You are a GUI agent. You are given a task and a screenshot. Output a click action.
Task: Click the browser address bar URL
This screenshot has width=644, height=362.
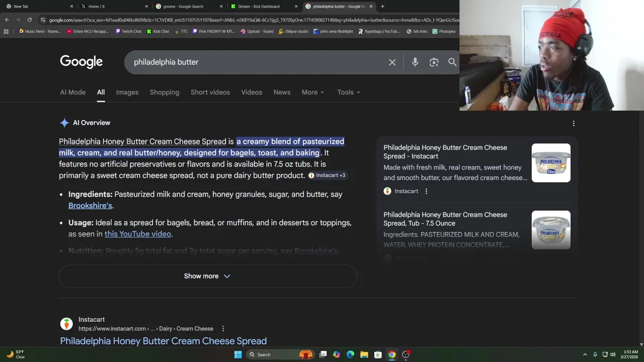(254, 20)
